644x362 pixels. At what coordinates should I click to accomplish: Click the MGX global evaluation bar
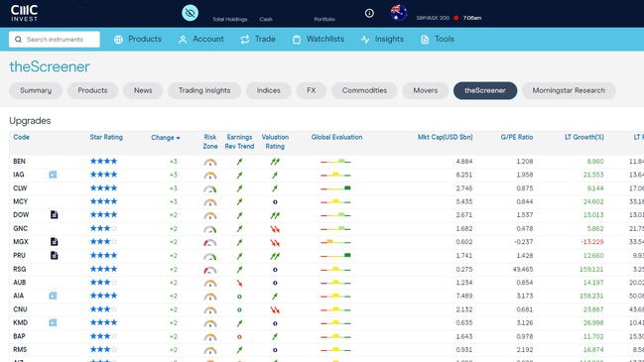point(335,242)
